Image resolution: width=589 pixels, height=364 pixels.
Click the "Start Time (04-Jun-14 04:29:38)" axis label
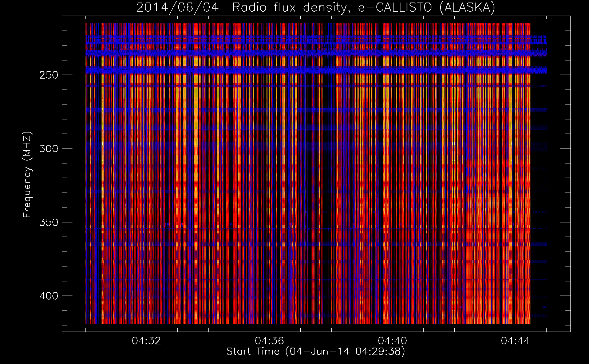(316, 352)
